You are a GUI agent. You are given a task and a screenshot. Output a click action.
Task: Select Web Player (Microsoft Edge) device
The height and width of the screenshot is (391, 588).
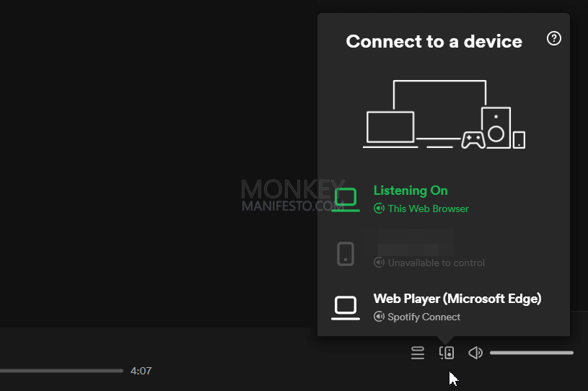[x=444, y=307]
